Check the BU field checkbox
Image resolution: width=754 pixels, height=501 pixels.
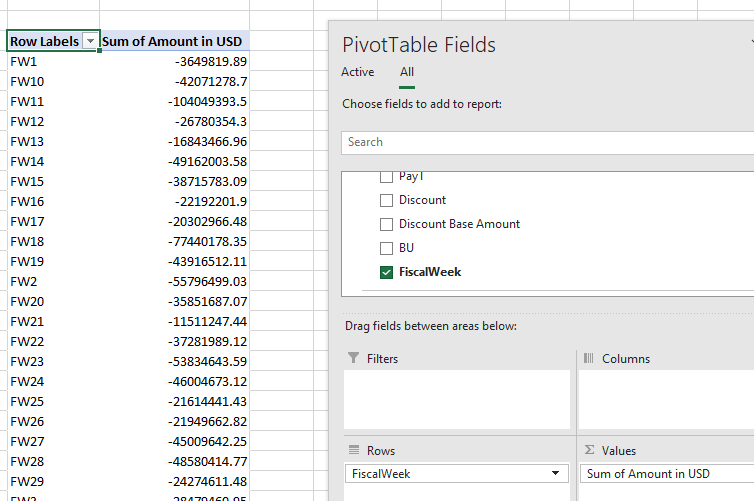387,248
